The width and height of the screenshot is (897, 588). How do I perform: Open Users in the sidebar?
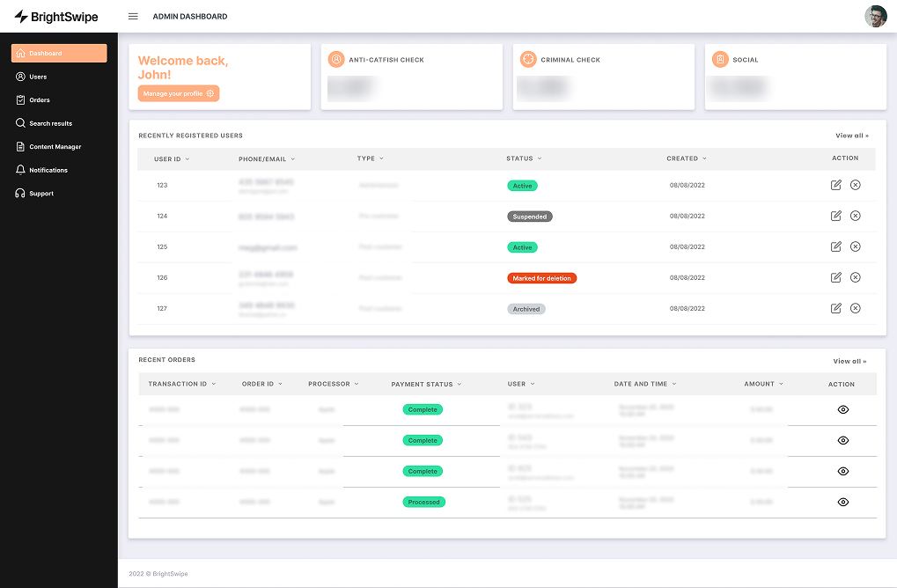coord(38,77)
